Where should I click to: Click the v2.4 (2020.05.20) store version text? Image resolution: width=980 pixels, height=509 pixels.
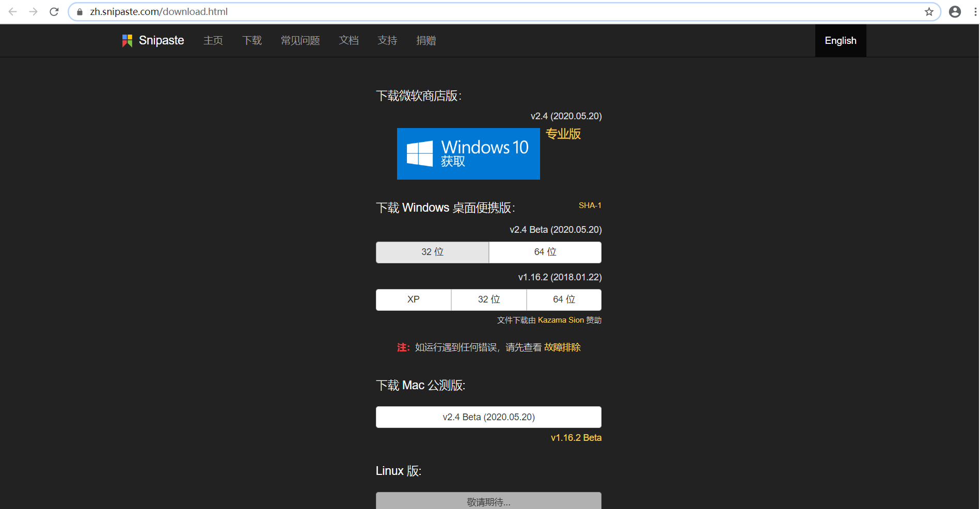[566, 116]
